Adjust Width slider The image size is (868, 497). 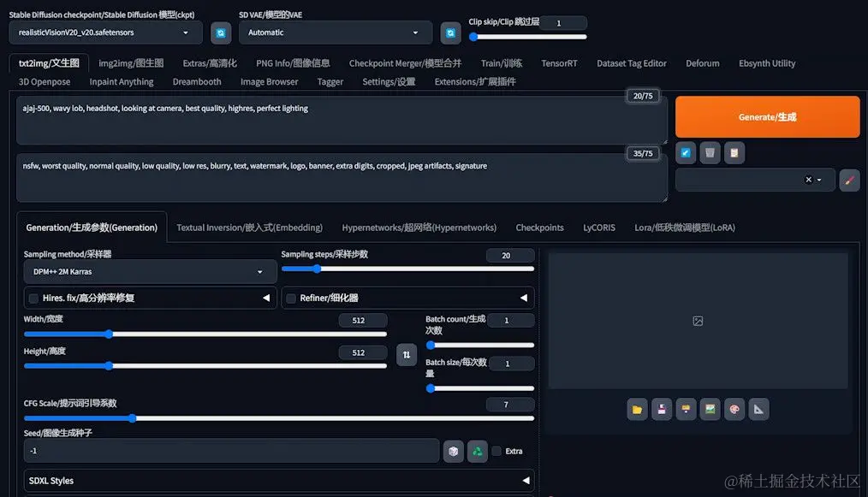coord(205,334)
